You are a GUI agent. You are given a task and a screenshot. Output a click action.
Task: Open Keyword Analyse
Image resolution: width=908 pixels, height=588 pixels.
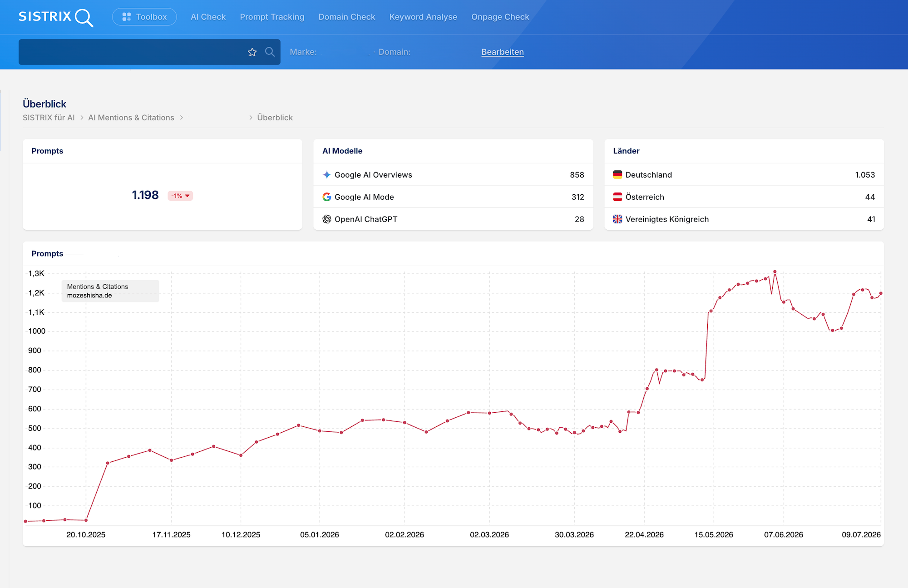423,17
